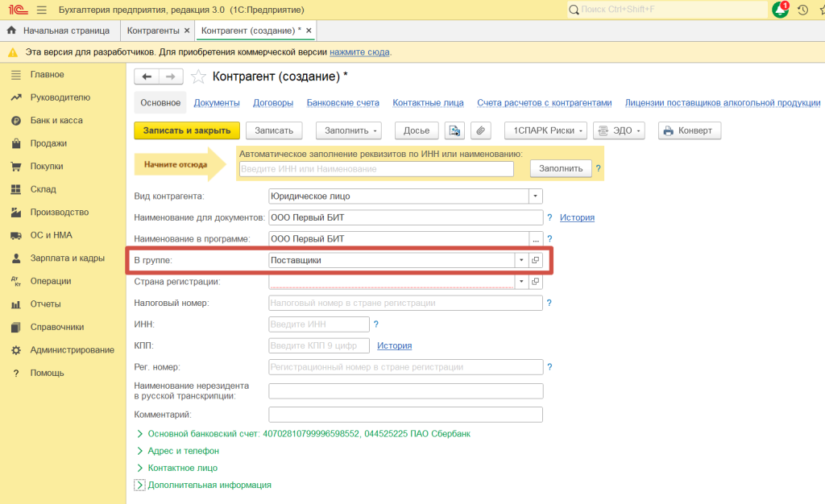Open the group selection form icon in В группе
This screenshot has height=504, width=825.
point(536,260)
